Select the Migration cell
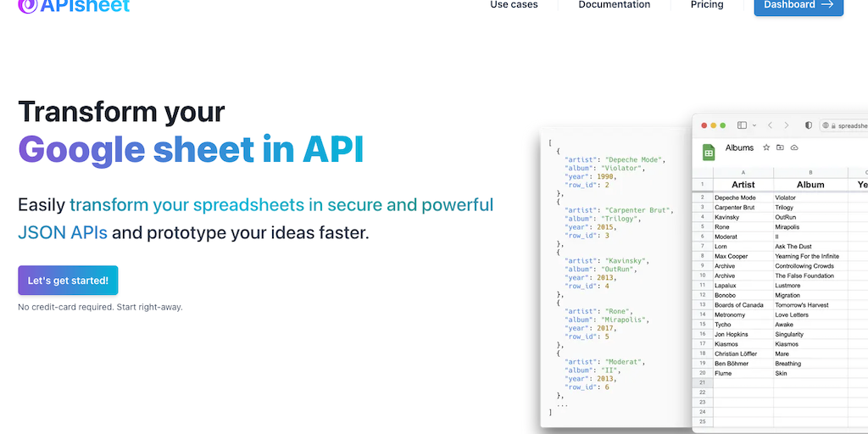868x434 pixels. tap(810, 295)
